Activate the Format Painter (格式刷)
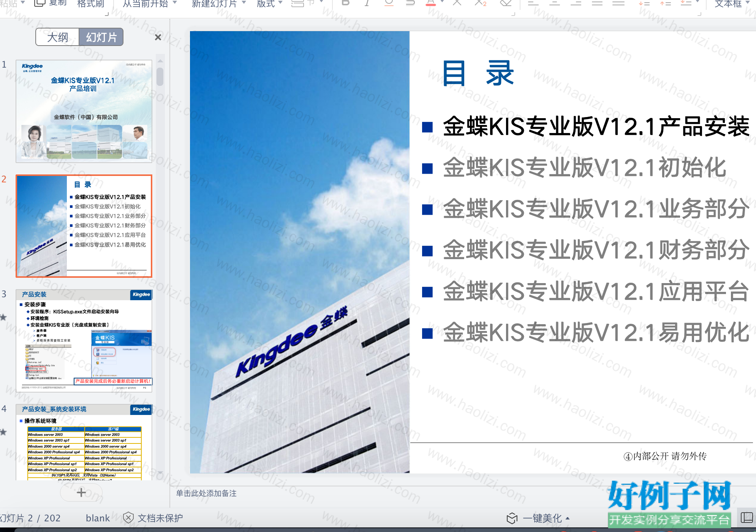The image size is (756, 532). click(x=90, y=3)
